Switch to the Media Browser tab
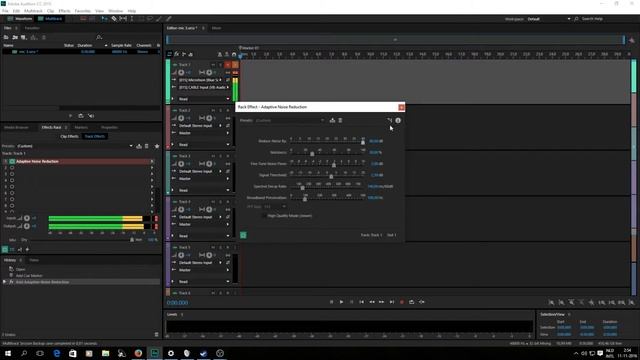640x360 pixels. 16,127
